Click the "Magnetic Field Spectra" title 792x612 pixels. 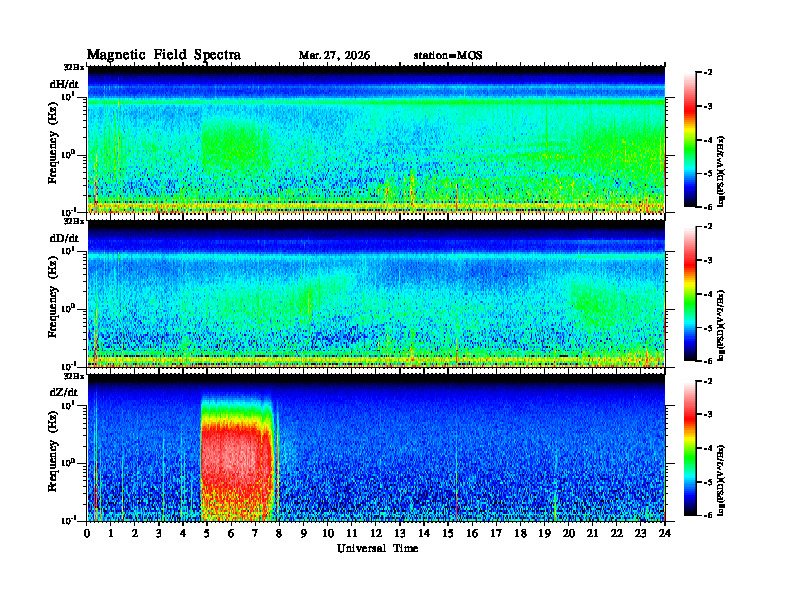coord(164,55)
